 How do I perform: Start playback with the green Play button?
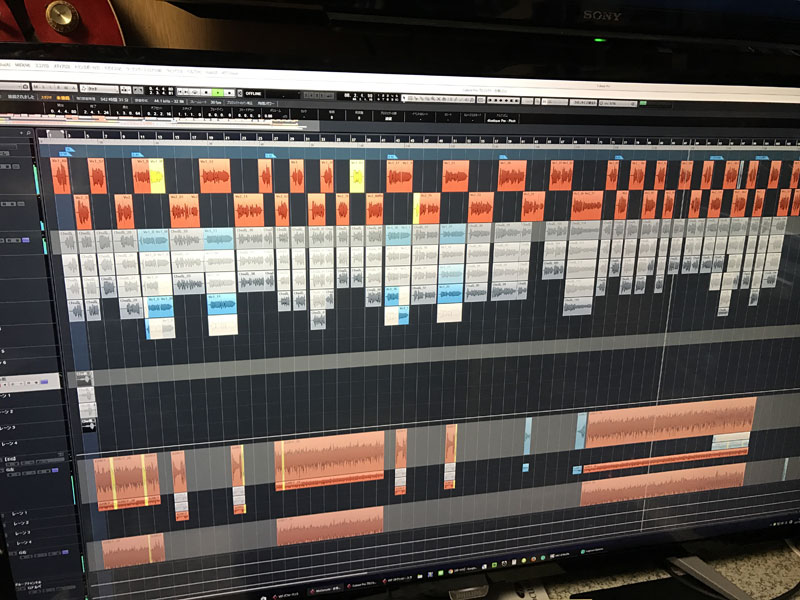coord(218,92)
